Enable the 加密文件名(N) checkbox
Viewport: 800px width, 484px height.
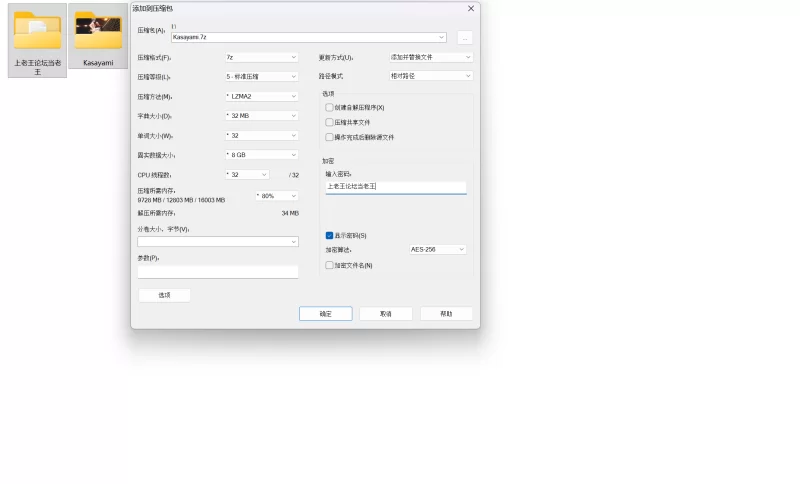(329, 265)
